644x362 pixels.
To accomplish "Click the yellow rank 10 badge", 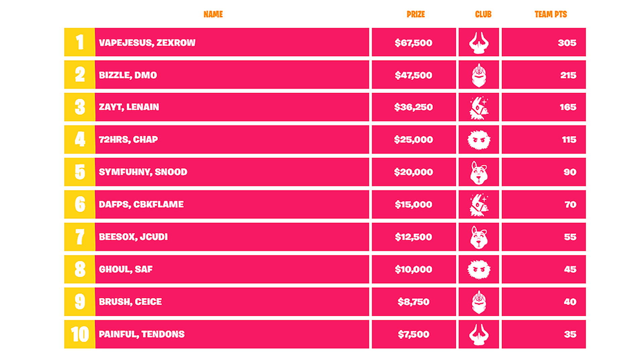I will pos(79,334).
